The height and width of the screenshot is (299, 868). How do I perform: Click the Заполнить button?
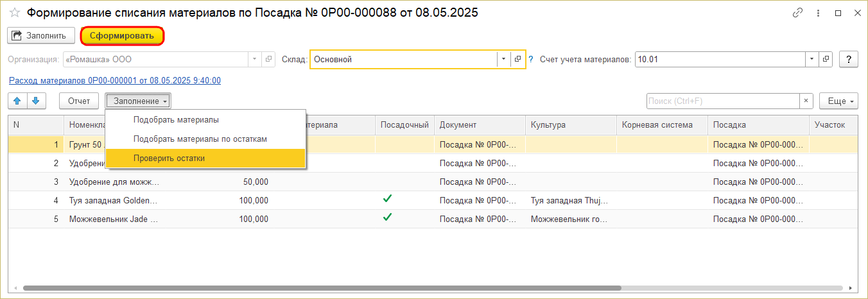pos(41,35)
